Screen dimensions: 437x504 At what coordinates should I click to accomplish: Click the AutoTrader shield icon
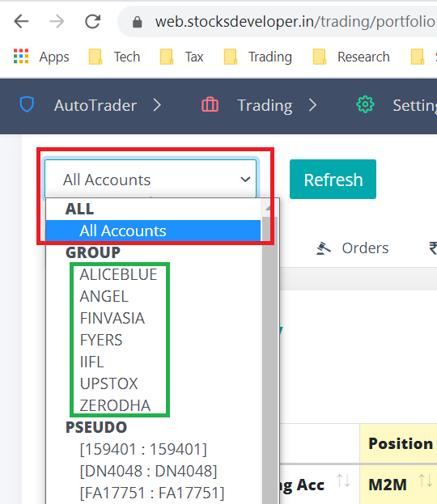[27, 104]
